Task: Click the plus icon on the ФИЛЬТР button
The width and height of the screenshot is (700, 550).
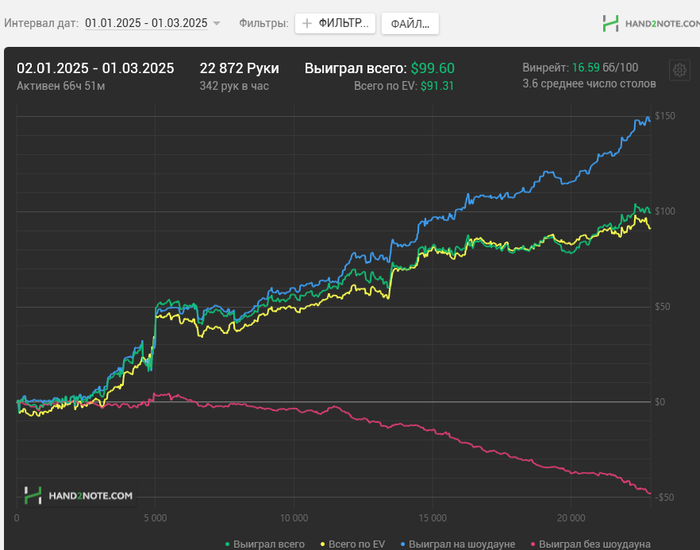Action: pos(307,23)
